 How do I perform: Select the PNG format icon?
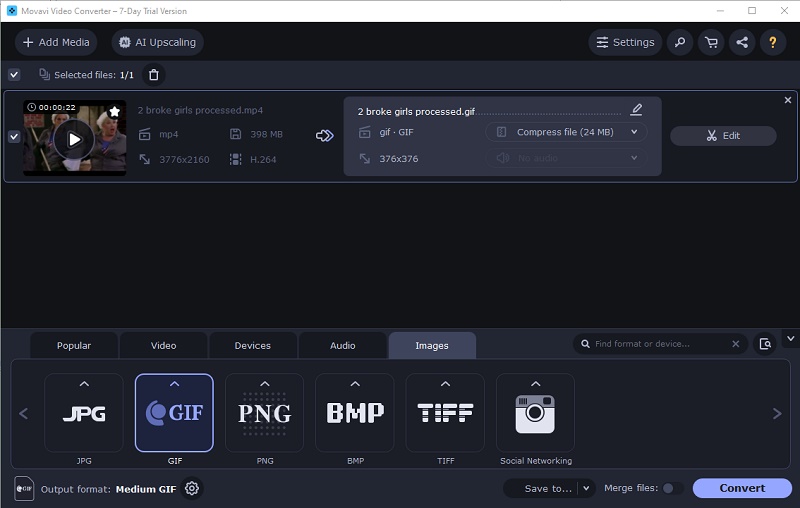pos(265,413)
